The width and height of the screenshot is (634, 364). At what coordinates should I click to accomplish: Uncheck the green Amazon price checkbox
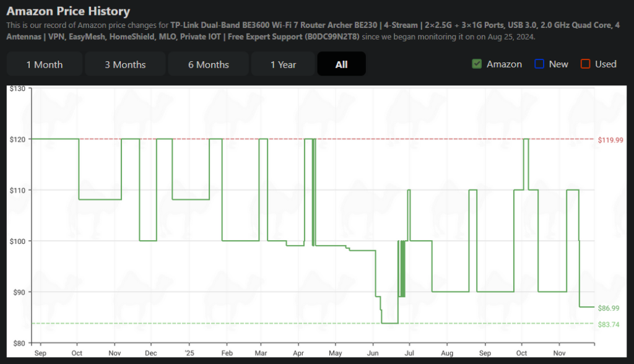tap(477, 64)
